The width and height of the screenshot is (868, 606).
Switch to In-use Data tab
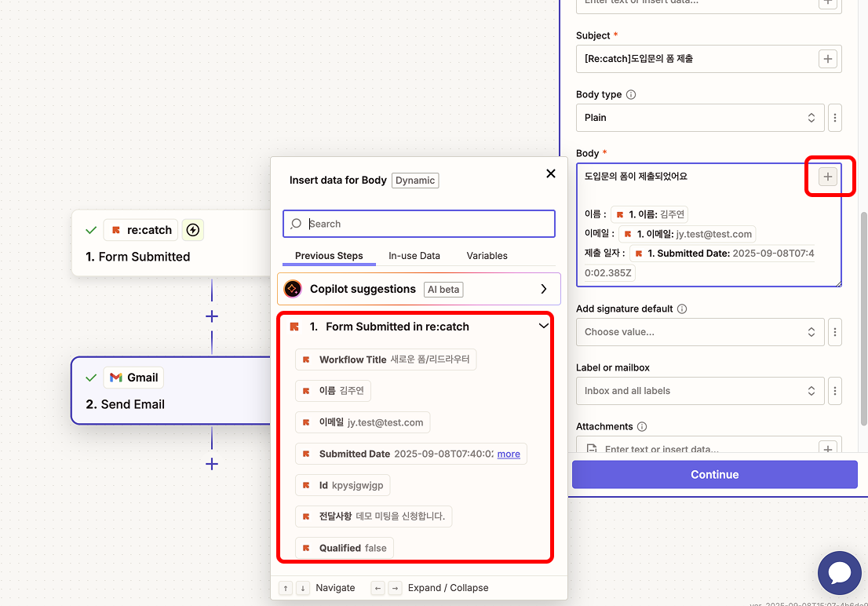point(414,256)
